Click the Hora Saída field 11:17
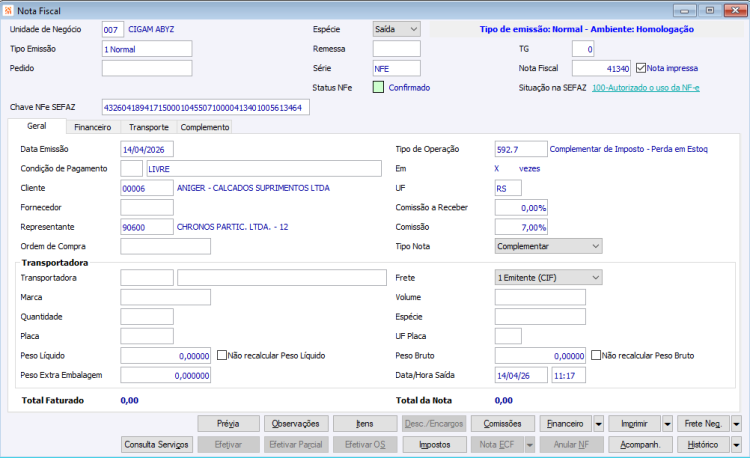 tap(568, 375)
